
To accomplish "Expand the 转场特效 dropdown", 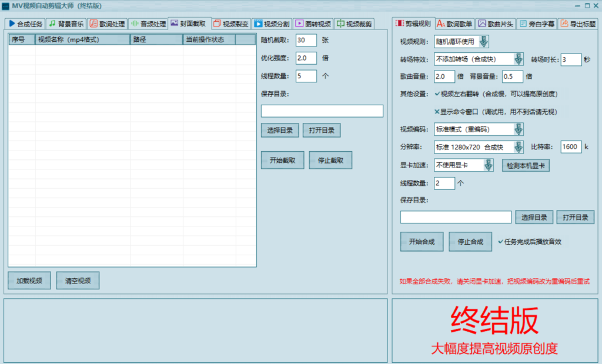I will 518,59.
